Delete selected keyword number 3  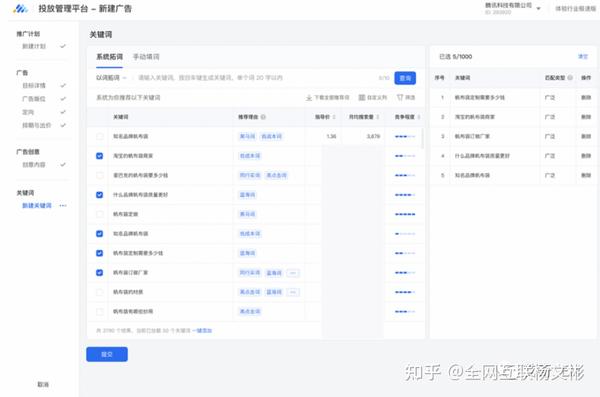point(586,136)
